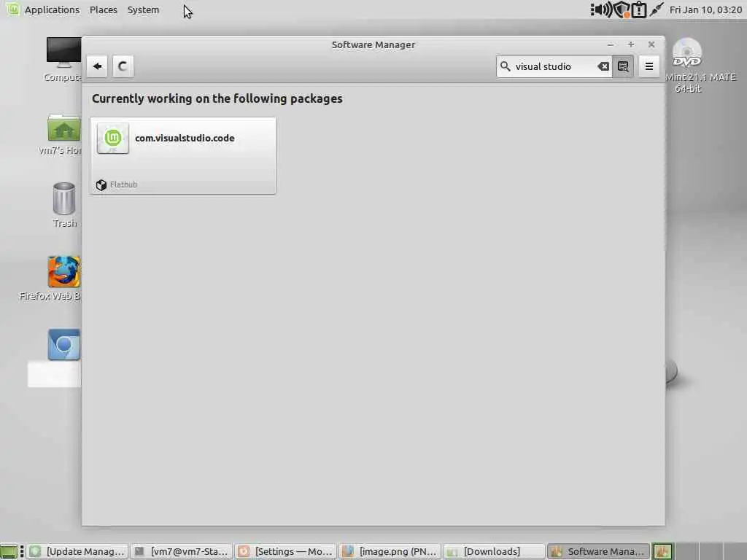Switch to Settings Mozilla taskbar window
The height and width of the screenshot is (560, 747).
pos(285,551)
